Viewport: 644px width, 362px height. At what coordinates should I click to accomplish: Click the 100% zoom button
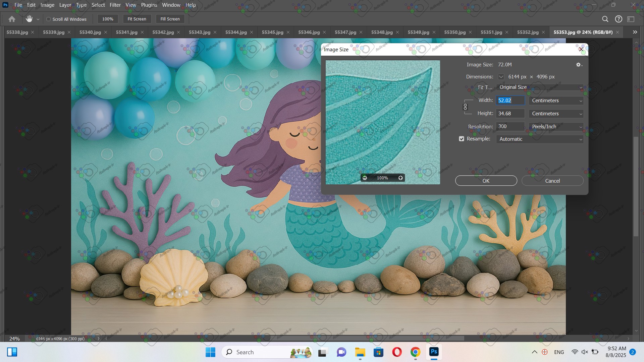click(x=108, y=19)
